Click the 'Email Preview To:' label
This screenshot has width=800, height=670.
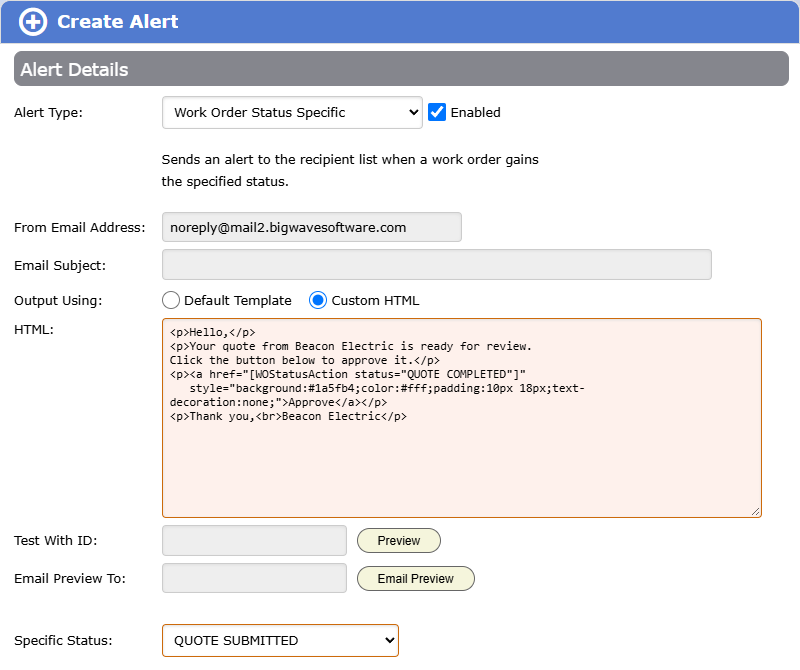coord(70,579)
